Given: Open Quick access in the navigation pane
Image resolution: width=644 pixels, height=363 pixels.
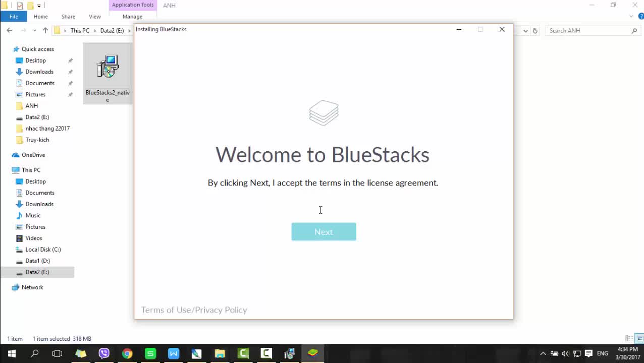Looking at the screenshot, I should point(37,49).
